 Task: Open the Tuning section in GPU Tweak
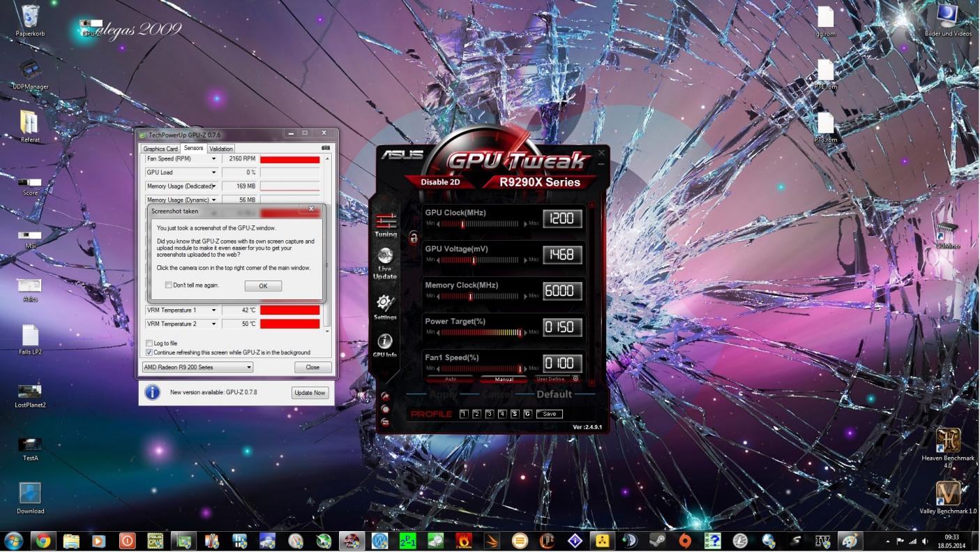(386, 225)
